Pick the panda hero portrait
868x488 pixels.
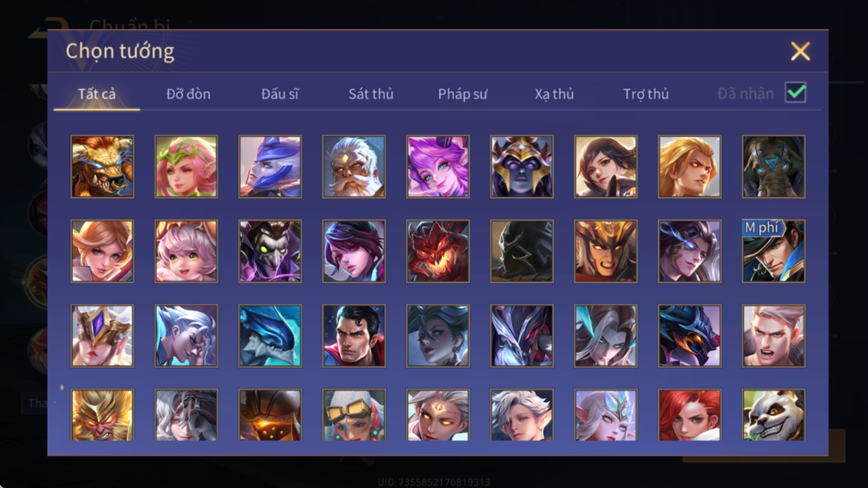(773, 415)
